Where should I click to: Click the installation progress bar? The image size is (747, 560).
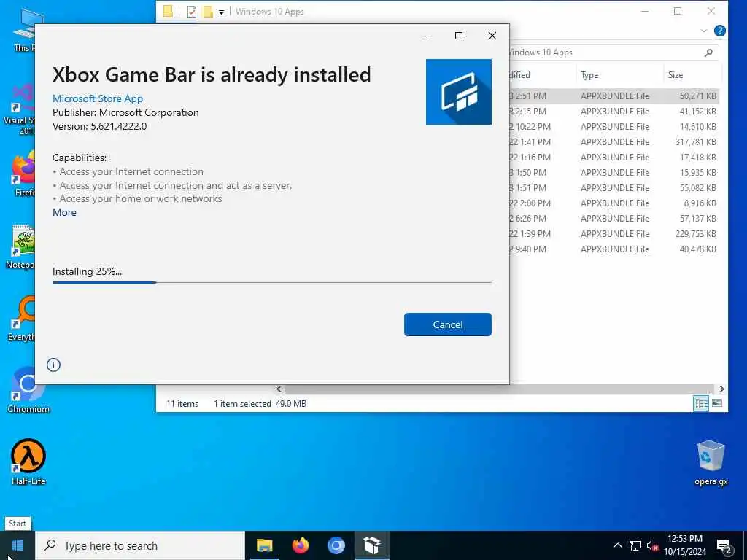pyautogui.click(x=271, y=282)
